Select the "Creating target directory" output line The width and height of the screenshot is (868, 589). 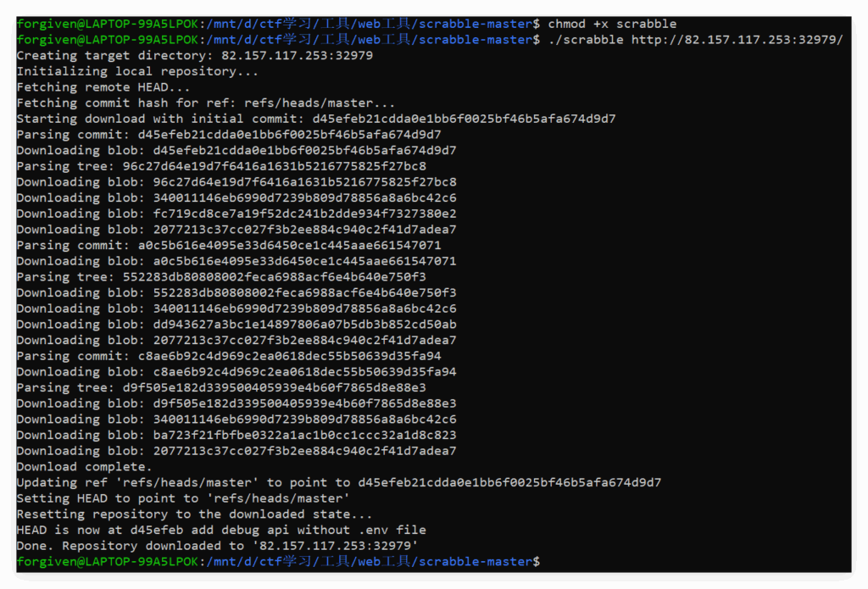[194, 55]
